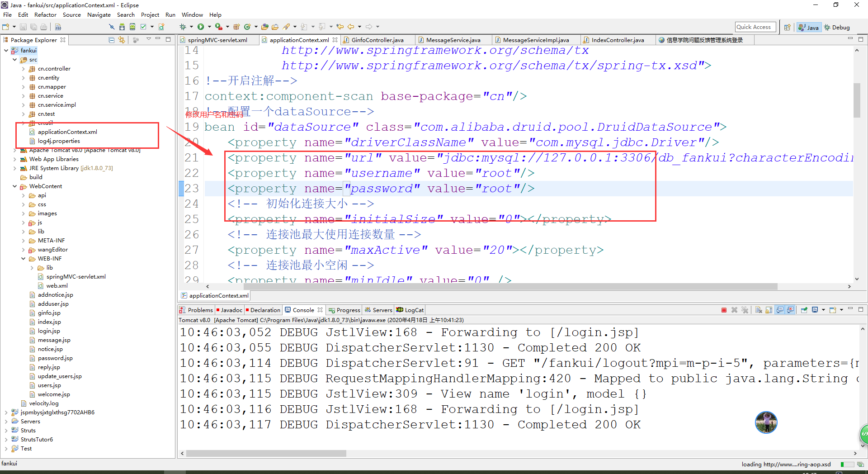Click Remove Launch icon in Console
The height and width of the screenshot is (474, 868).
pos(734,310)
